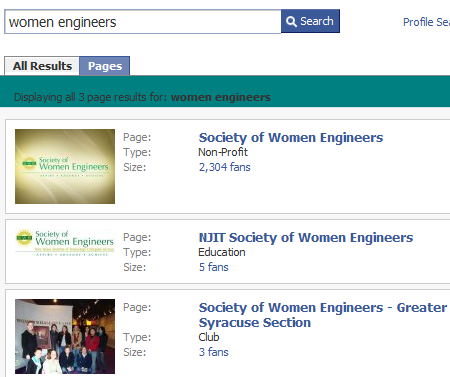Click the NJIT Society of Women Engineers logo thumbnail
Screen dimensions: 450x377
pos(65,243)
